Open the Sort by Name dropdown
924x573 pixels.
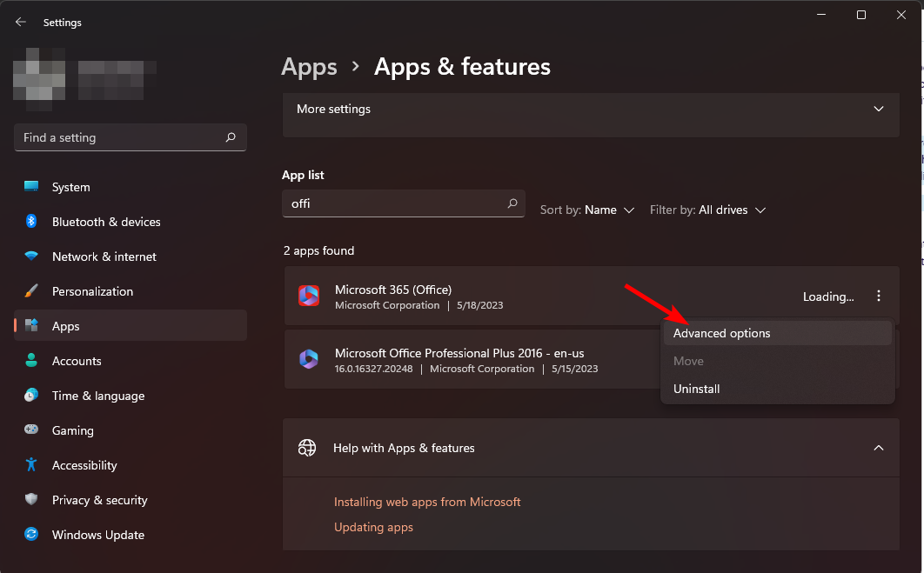click(587, 210)
